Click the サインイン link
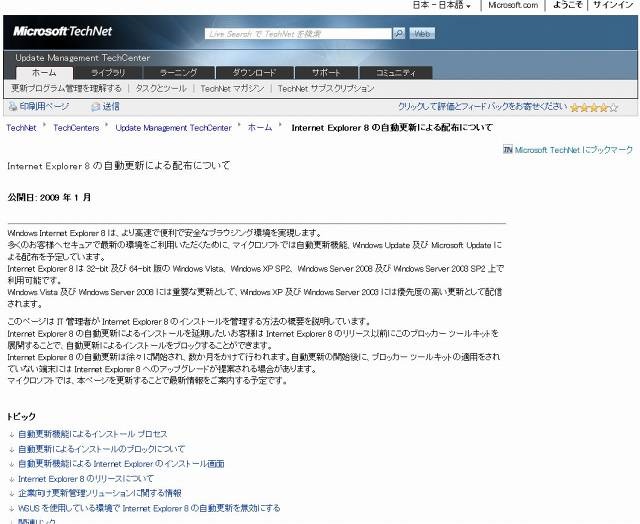This screenshot has width=640, height=524. [x=613, y=5]
